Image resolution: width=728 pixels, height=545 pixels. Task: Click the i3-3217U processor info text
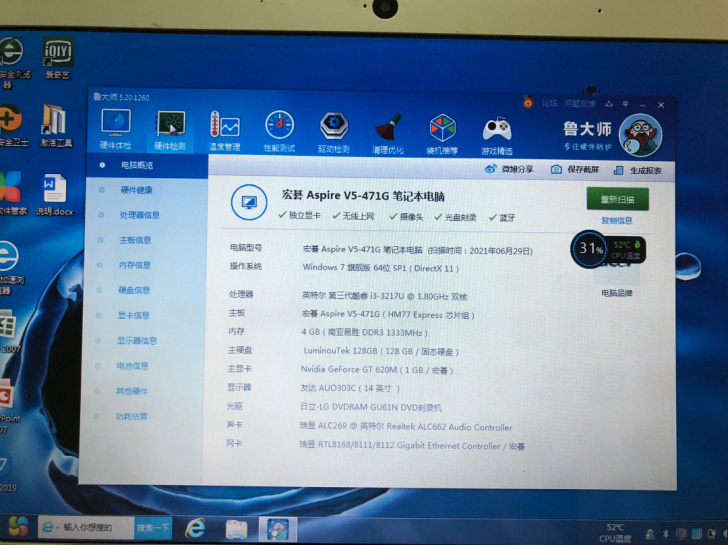(384, 296)
